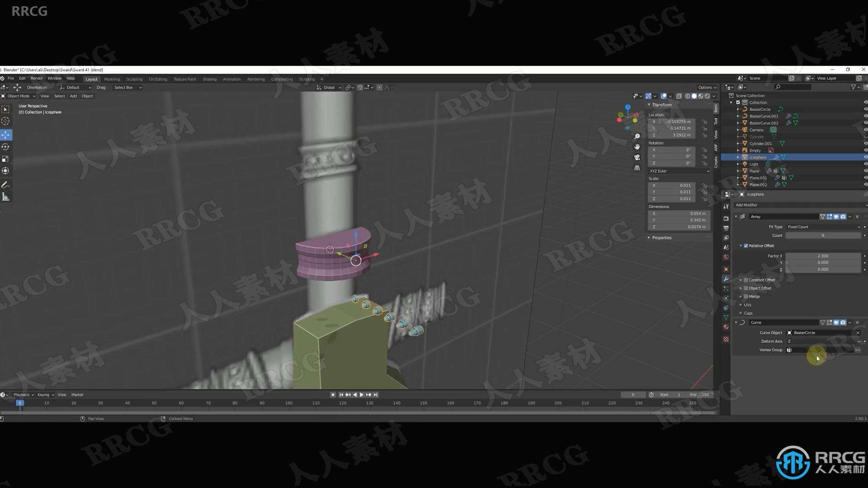
Task: Activate the Rotate tool
Action: tap(5, 147)
